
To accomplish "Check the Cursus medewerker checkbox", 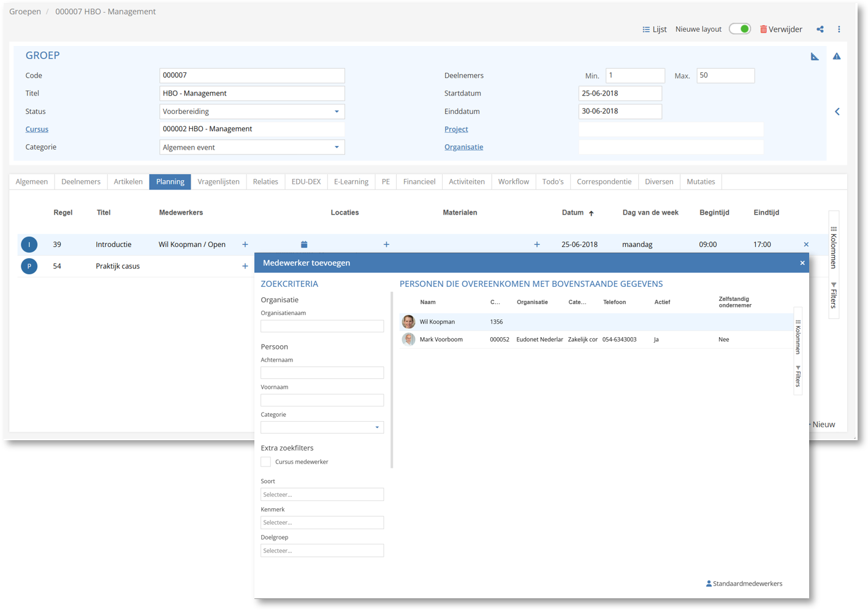I will pos(266,462).
